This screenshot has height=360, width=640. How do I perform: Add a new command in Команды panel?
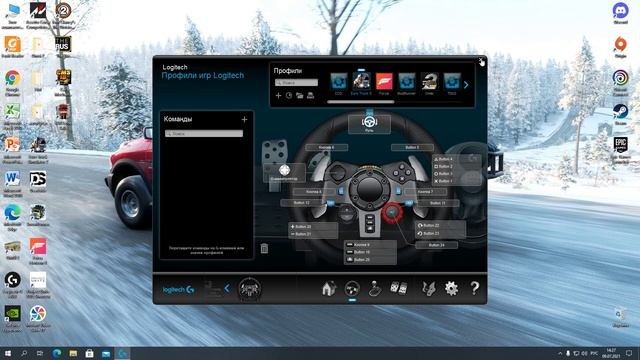pos(244,120)
